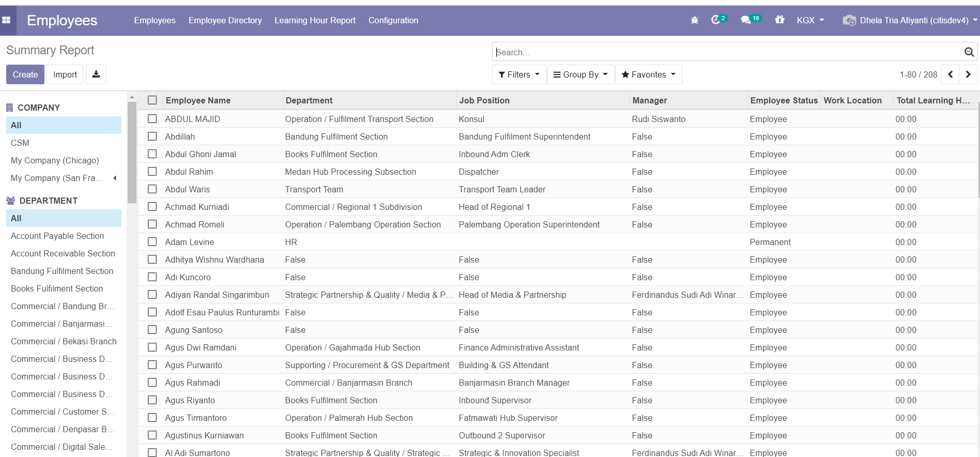
Task: Click the gift icon in navbar
Action: [x=779, y=20]
